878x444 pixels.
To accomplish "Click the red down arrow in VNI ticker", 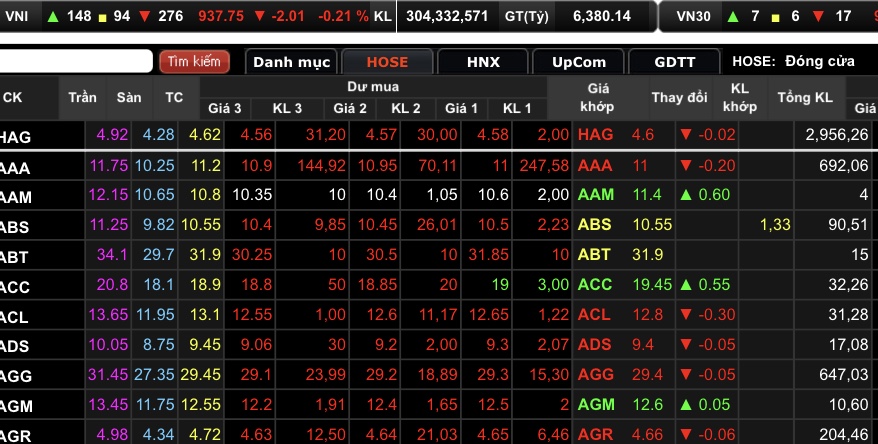I will pos(146,16).
